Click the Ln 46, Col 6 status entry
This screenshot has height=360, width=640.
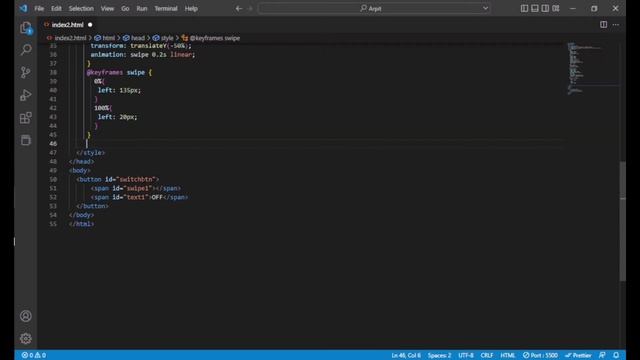coord(406,355)
